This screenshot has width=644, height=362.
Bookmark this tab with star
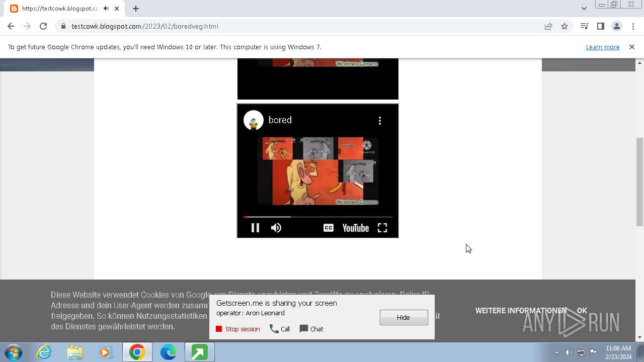[565, 26]
